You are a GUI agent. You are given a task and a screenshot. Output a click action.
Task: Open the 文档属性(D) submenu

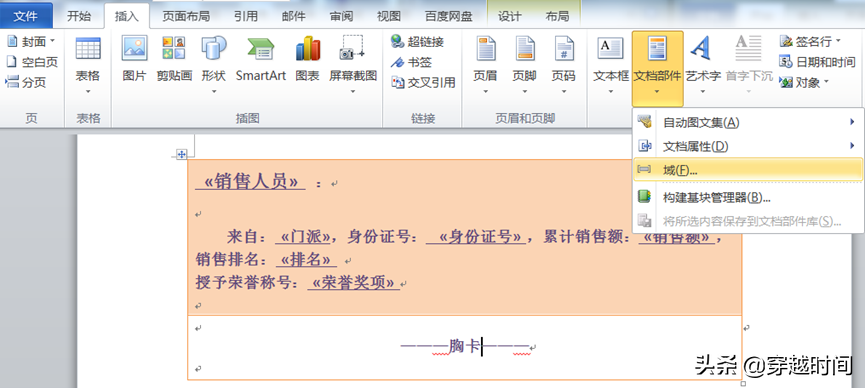(x=747, y=146)
